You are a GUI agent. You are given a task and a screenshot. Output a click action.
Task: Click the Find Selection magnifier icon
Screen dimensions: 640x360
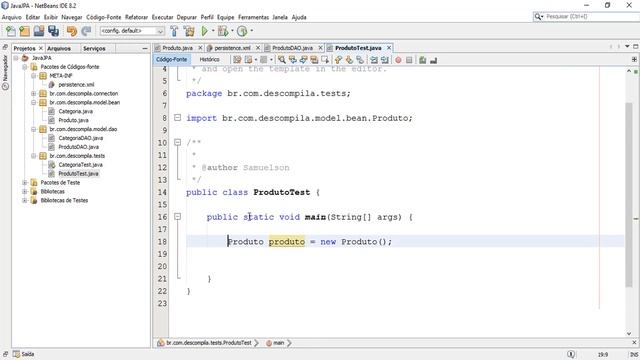point(282,60)
